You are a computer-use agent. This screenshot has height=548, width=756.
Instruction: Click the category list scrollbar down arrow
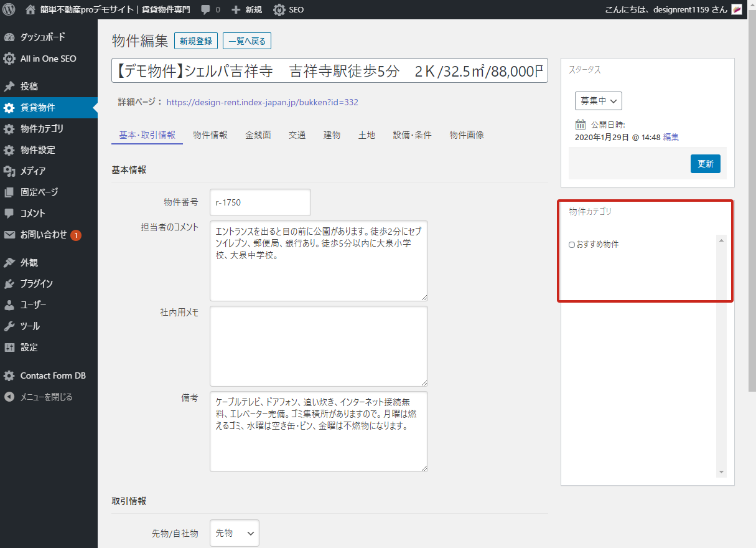[722, 473]
